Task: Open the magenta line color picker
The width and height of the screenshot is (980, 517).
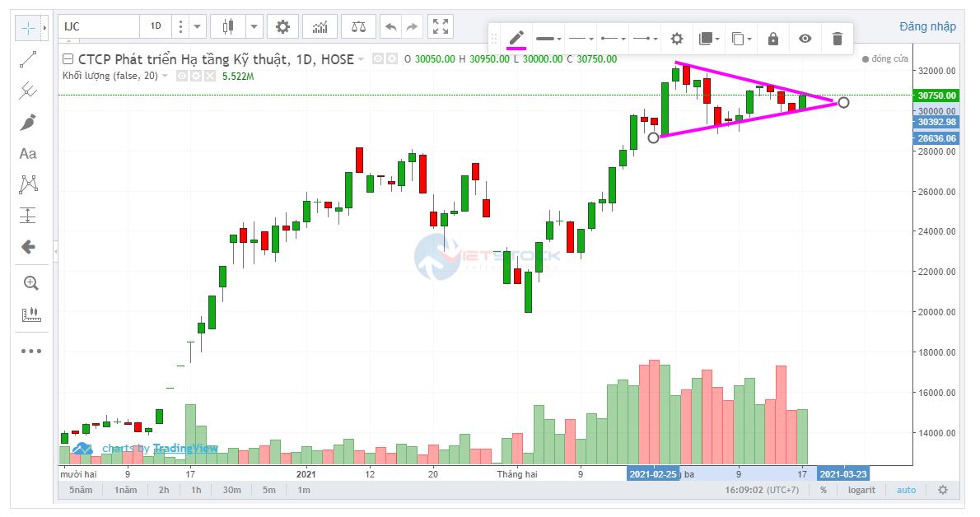Action: pos(516,39)
